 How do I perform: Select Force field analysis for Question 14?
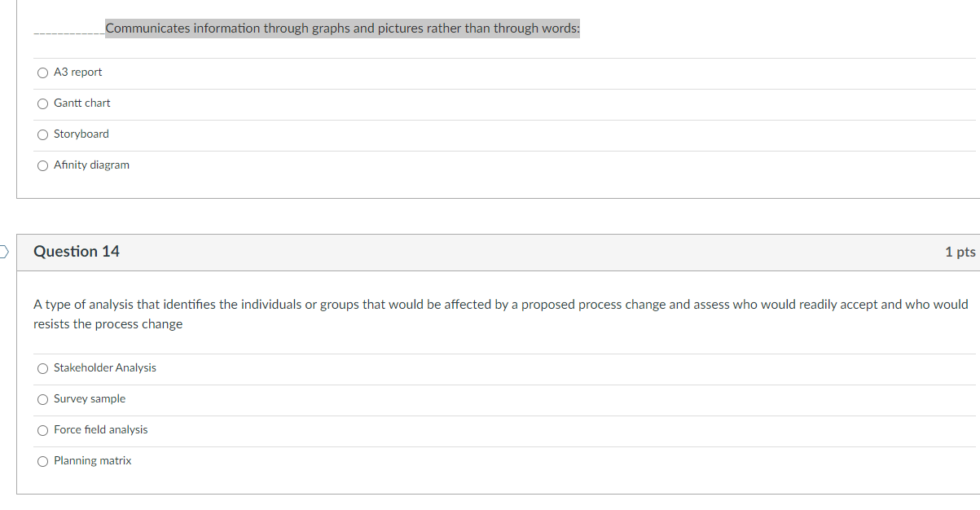[42, 430]
